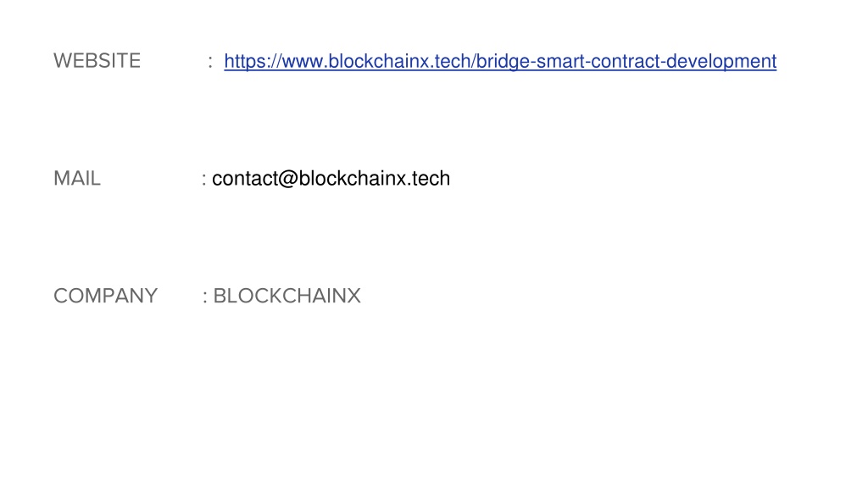Click the COMPANY label text
Viewport: 868px width, 488px height.
(x=106, y=296)
